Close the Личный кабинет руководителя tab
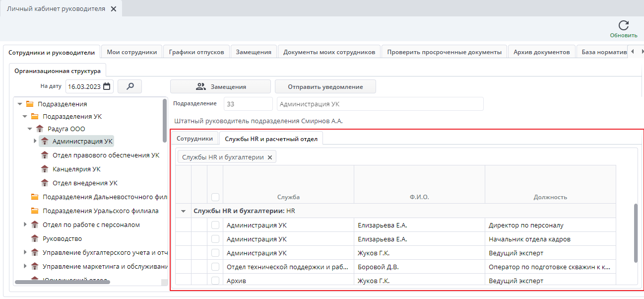The width and height of the screenshot is (644, 299). point(114,9)
